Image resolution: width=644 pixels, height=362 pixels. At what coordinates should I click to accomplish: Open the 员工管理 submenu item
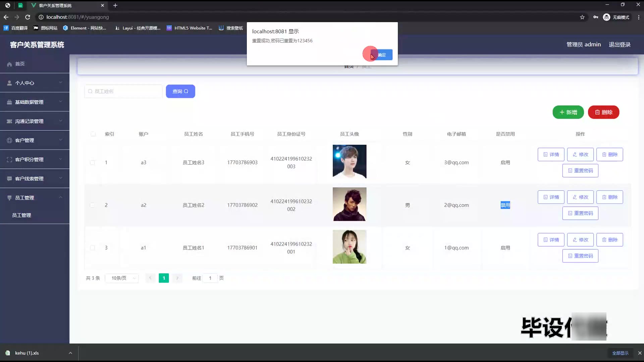(21, 215)
